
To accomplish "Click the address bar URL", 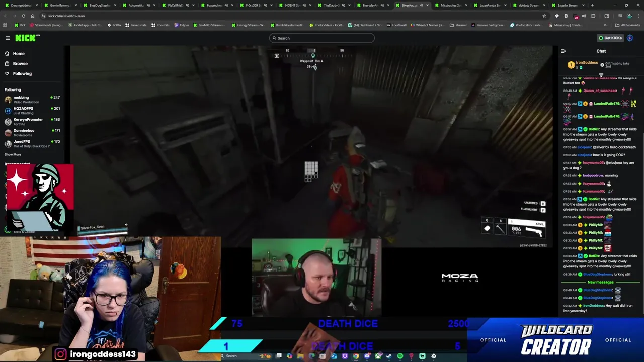I will pos(66,16).
